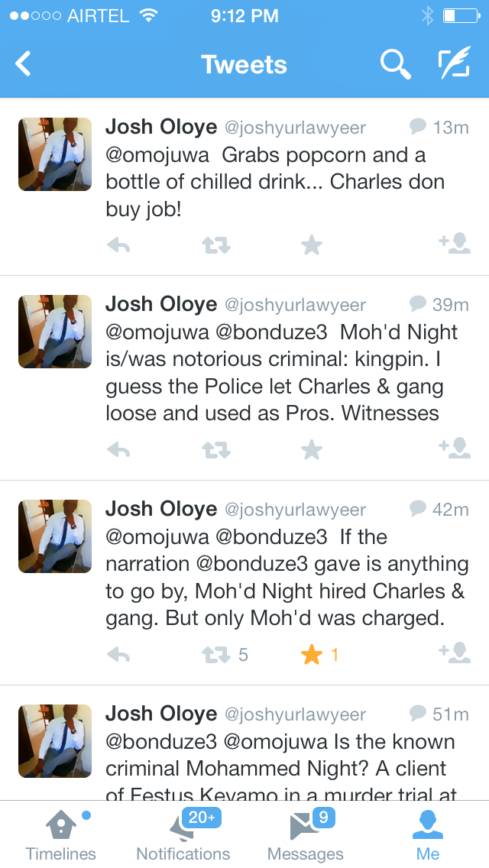Retweet the 'Grabs popcorn' tweet

point(215,245)
